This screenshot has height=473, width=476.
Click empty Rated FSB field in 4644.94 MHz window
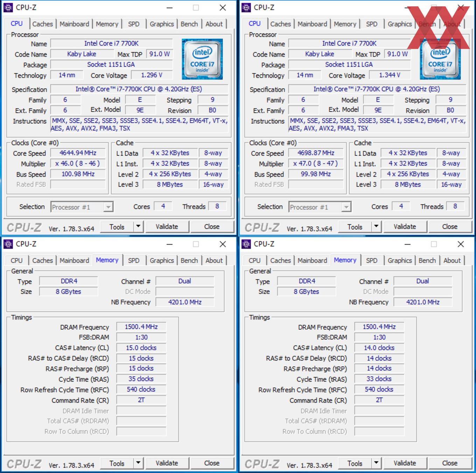point(78,185)
